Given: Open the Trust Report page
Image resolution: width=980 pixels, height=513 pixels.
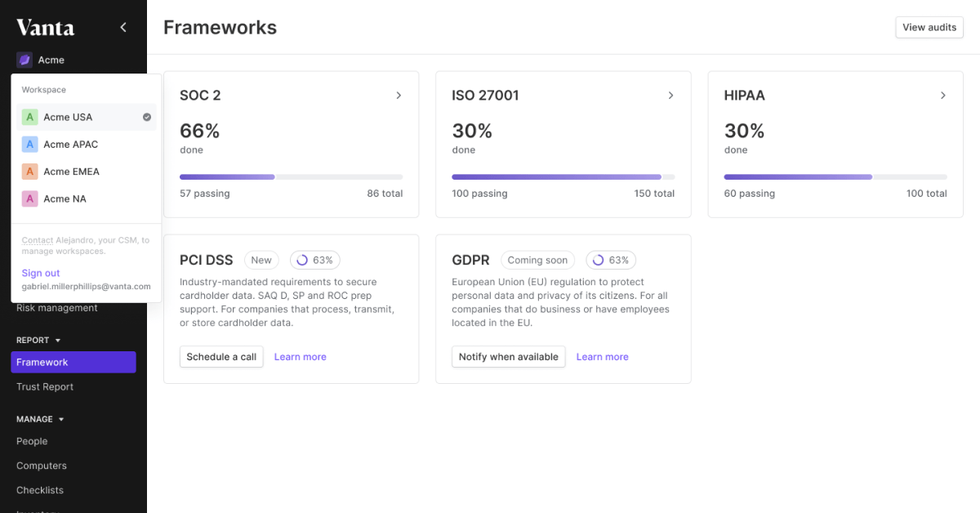Looking at the screenshot, I should (45, 386).
